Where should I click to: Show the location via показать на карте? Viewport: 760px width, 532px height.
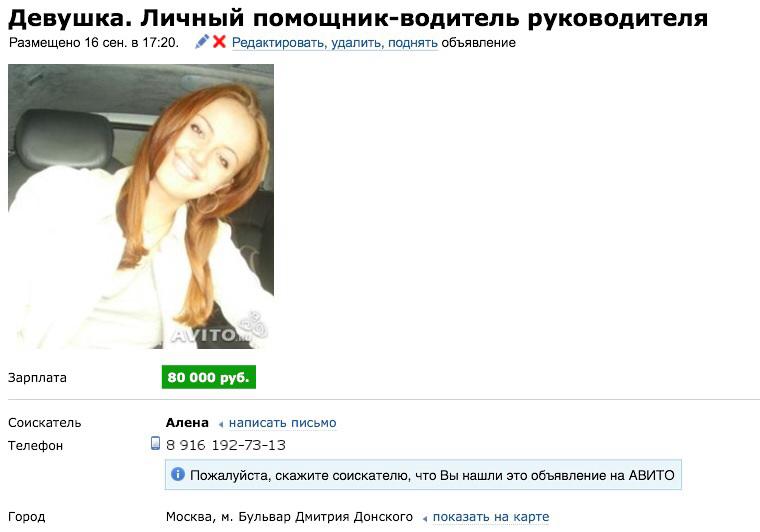coord(491,517)
